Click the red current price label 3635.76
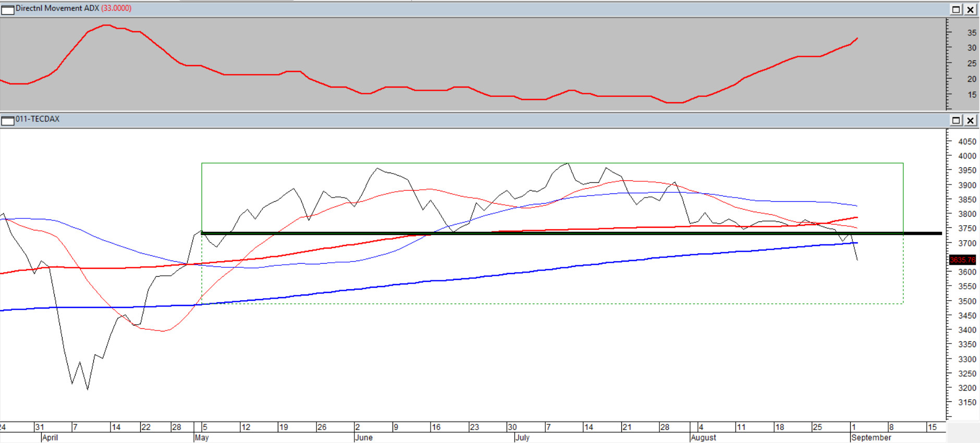This screenshot has height=443, width=980. 962,260
